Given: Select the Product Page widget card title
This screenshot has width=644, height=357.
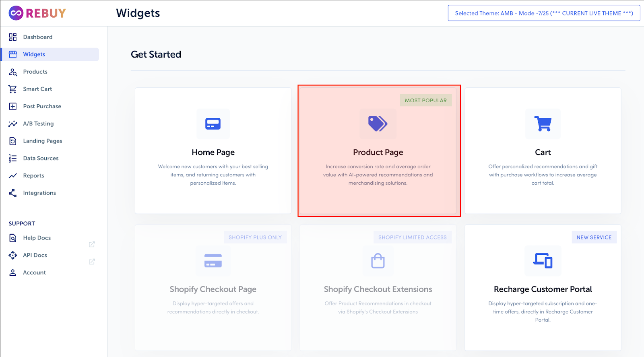Looking at the screenshot, I should [378, 152].
